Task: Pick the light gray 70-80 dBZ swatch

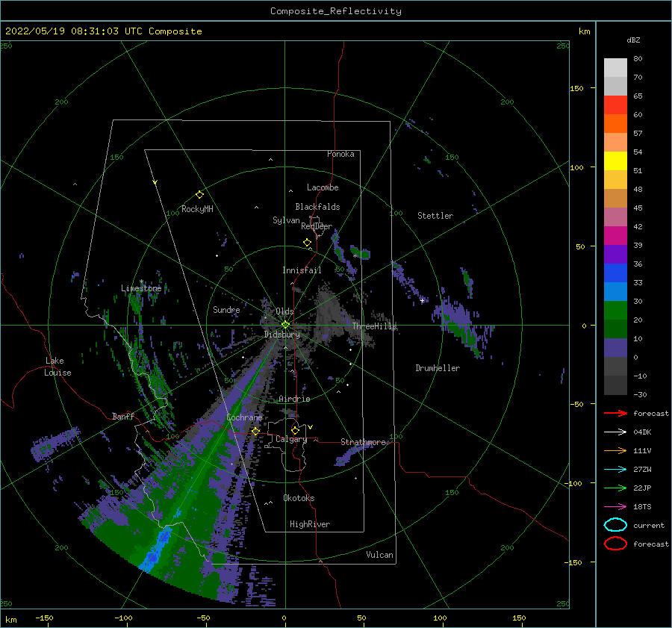Action: coord(615,67)
